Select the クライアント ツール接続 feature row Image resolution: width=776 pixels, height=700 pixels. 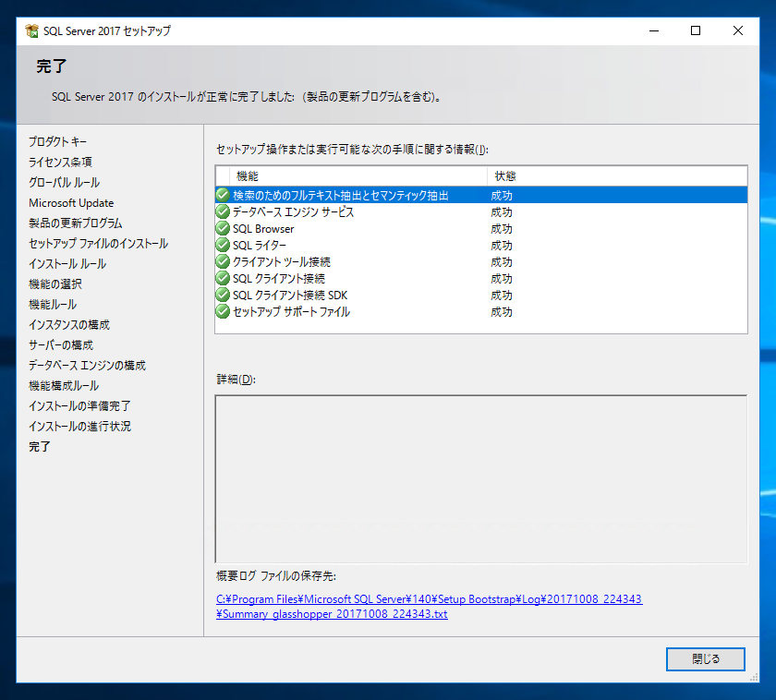coord(481,261)
